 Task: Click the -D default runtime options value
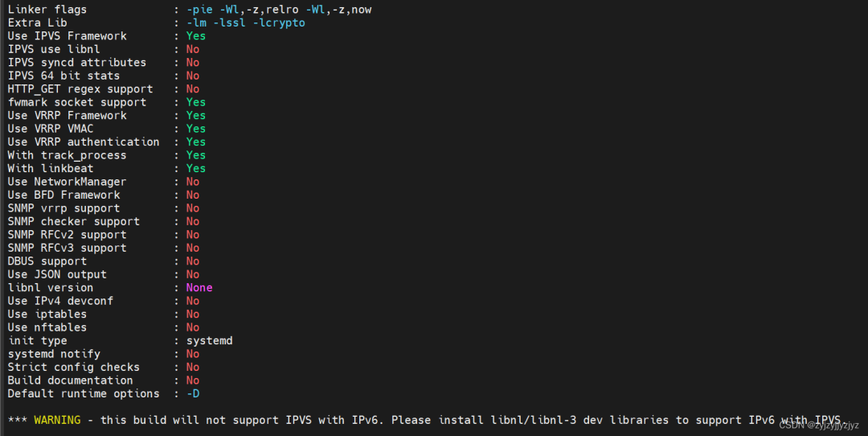(193, 393)
